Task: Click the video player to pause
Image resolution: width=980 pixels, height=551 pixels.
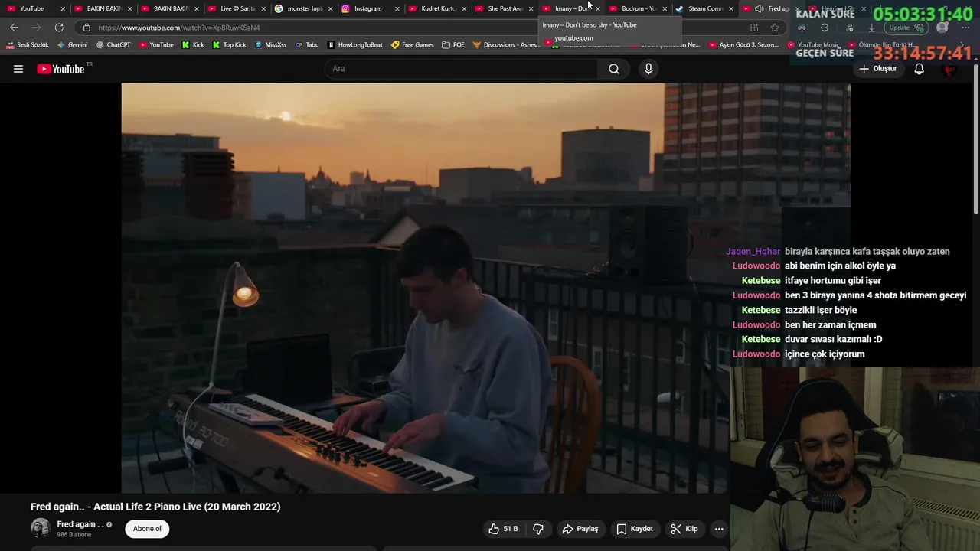Action: tap(425, 288)
